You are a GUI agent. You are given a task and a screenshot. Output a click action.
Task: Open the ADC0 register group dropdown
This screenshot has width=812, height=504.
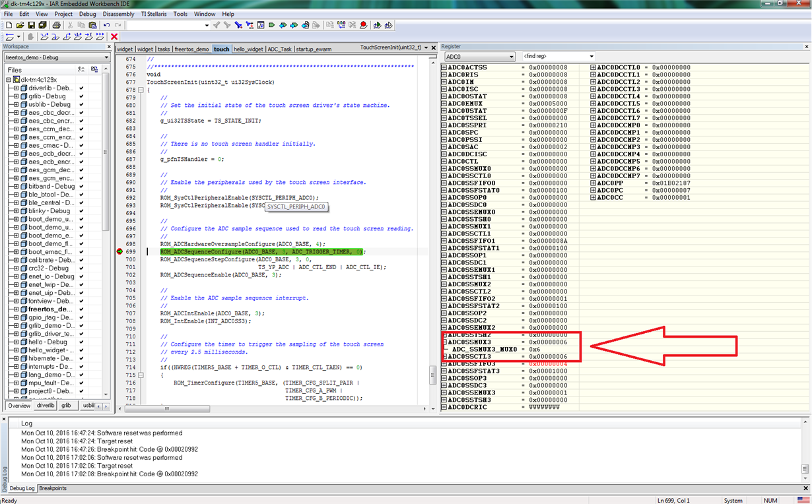click(511, 57)
